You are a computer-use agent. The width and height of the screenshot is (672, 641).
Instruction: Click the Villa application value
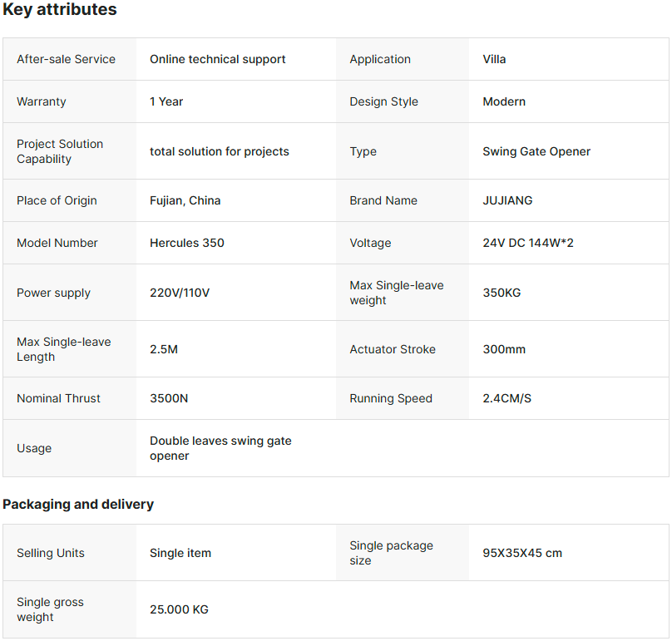click(494, 59)
